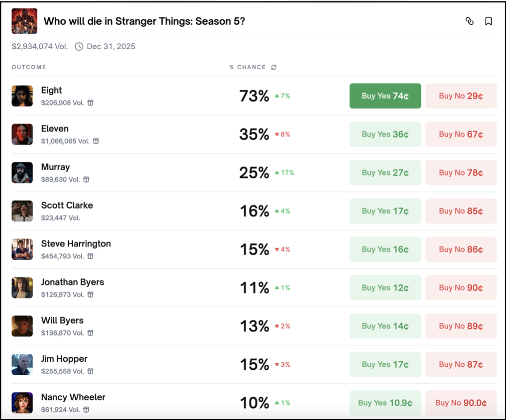
Task: Buy Yes for Eight at 74¢
Action: point(385,96)
